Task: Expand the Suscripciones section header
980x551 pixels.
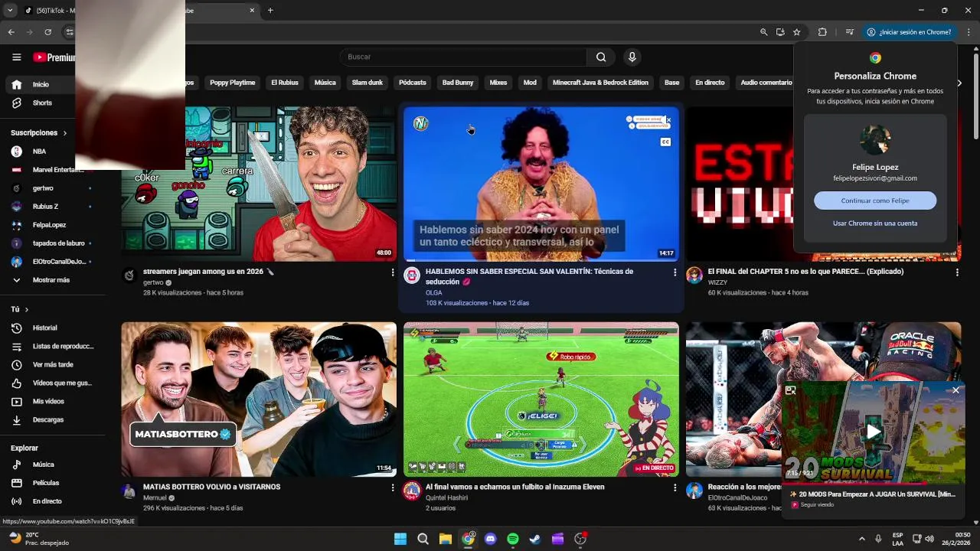Action: (39, 133)
